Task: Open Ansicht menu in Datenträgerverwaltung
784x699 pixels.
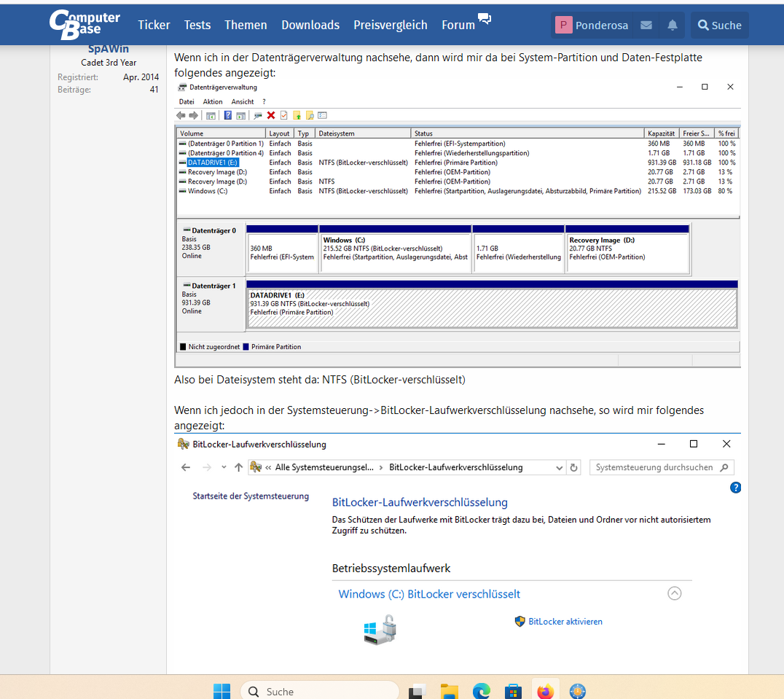Action: click(x=243, y=101)
